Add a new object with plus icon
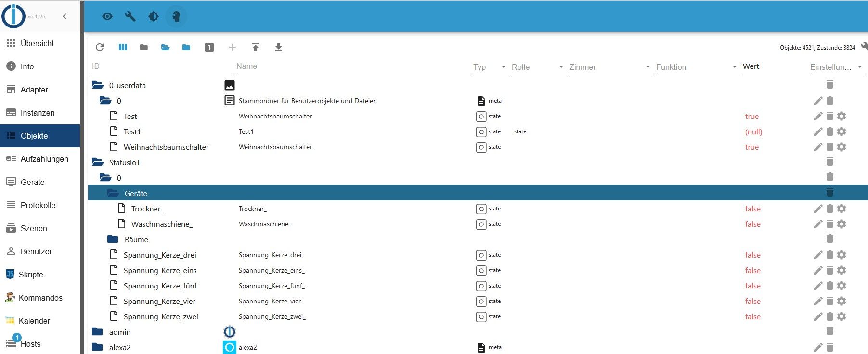 pos(233,47)
